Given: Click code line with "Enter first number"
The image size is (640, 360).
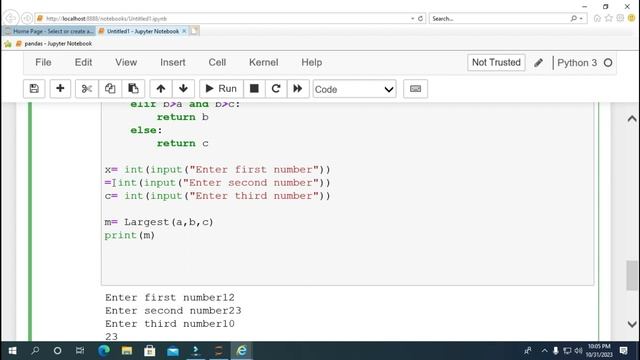Looking at the screenshot, I should pos(218,170).
